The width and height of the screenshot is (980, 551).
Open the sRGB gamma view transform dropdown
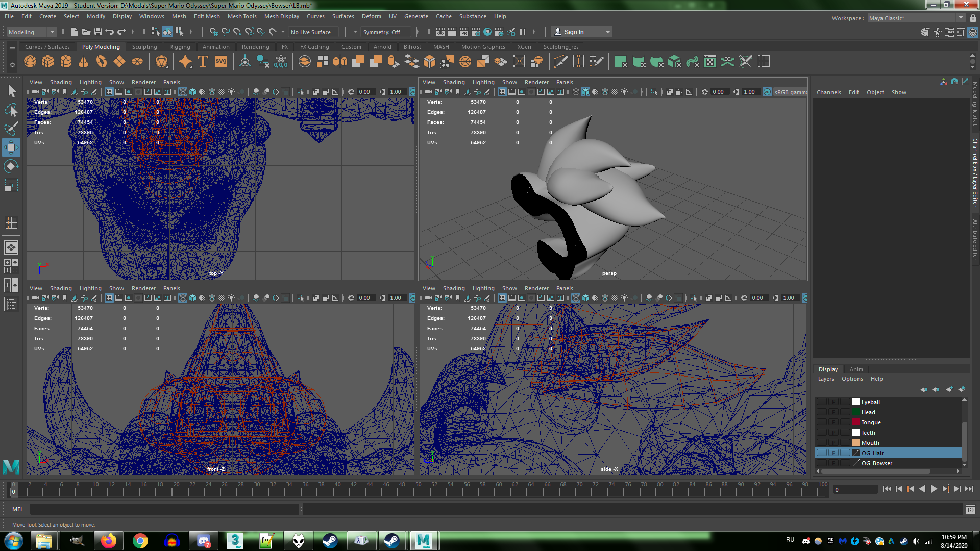[x=790, y=92]
